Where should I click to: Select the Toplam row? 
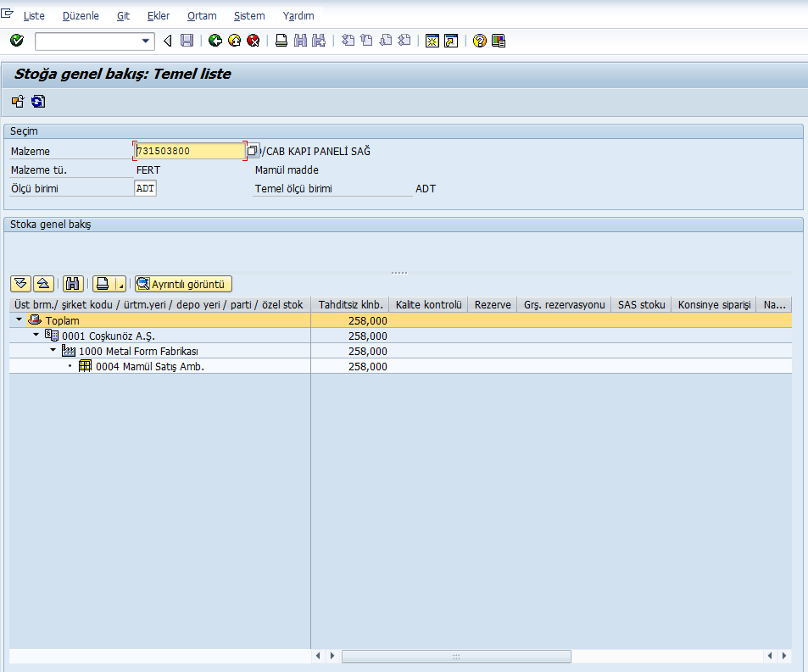(x=400, y=320)
